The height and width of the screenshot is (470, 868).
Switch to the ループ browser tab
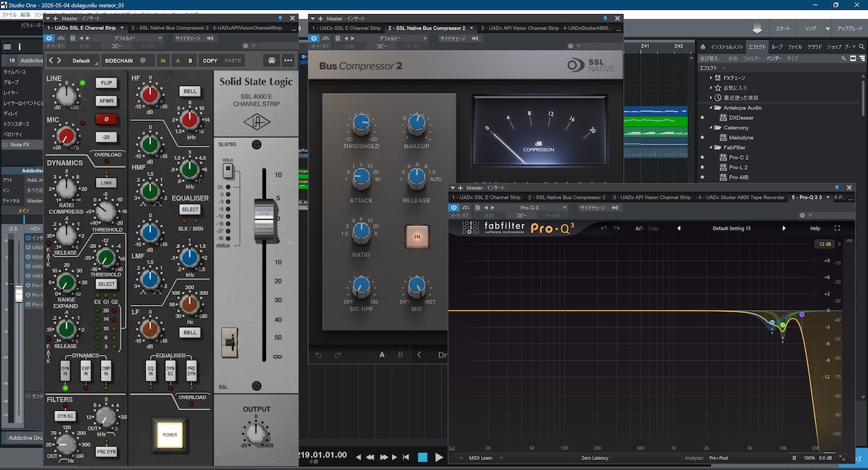(777, 47)
